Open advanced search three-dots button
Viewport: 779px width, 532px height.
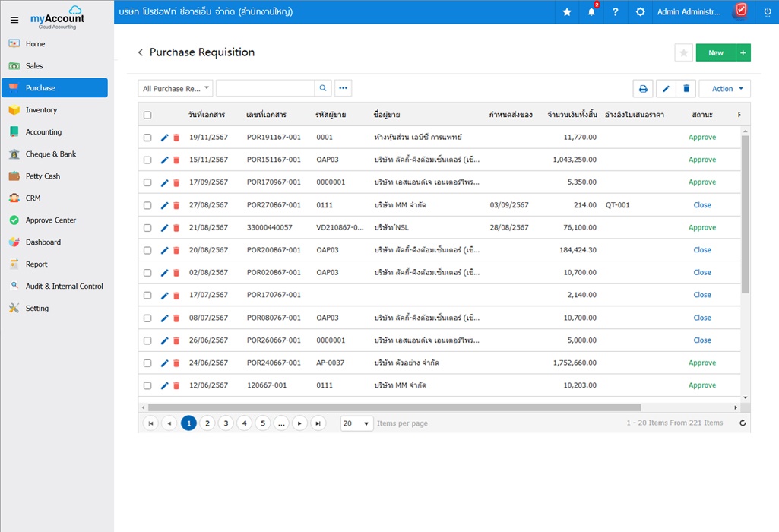point(344,88)
